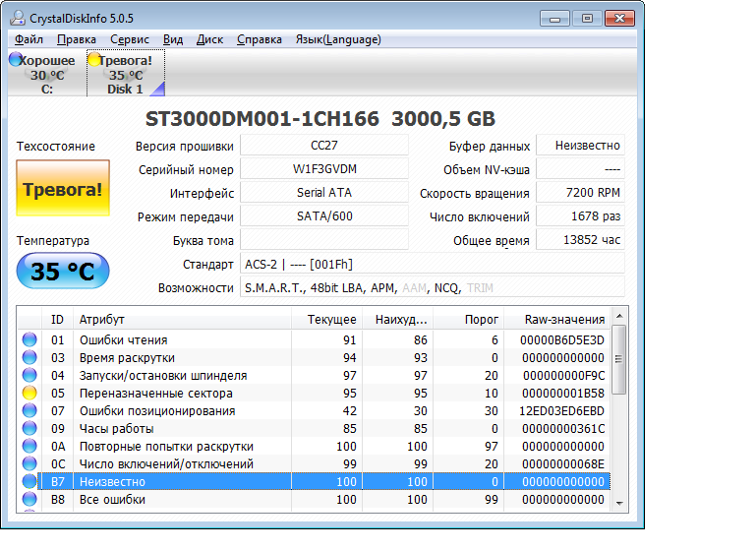756x551 pixels.
Task: Click the interface field Serial ATA
Action: click(x=324, y=193)
